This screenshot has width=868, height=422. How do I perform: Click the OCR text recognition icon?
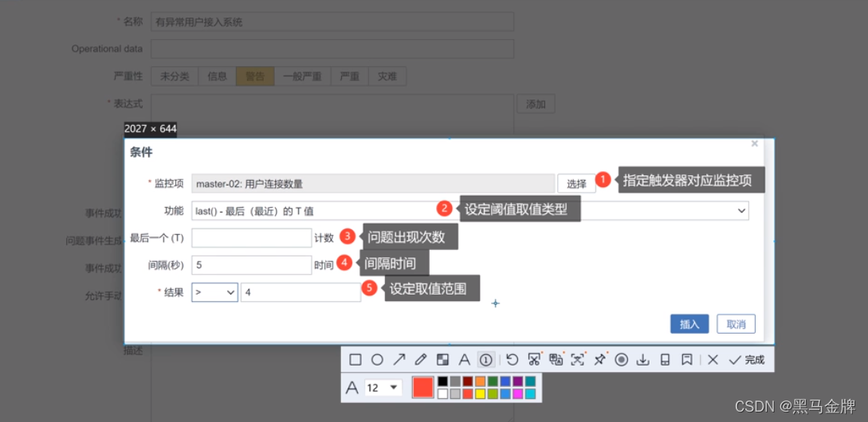tap(577, 360)
